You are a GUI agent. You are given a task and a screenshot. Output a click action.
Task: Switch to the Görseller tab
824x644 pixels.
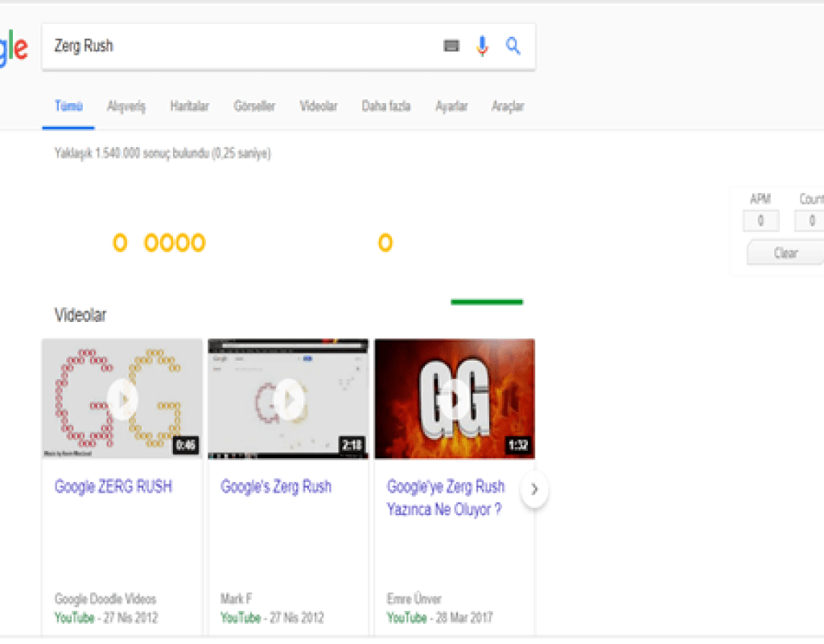click(x=254, y=106)
